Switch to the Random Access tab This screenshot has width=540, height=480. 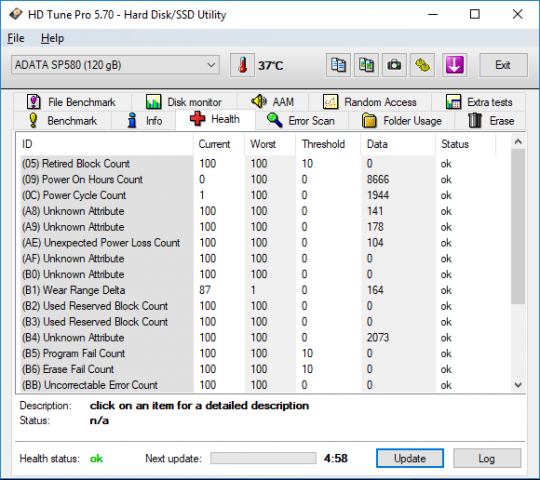coord(370,102)
